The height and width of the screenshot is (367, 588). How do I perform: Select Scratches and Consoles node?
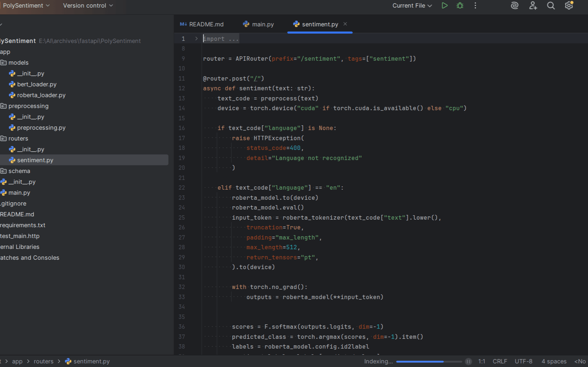[30, 258]
